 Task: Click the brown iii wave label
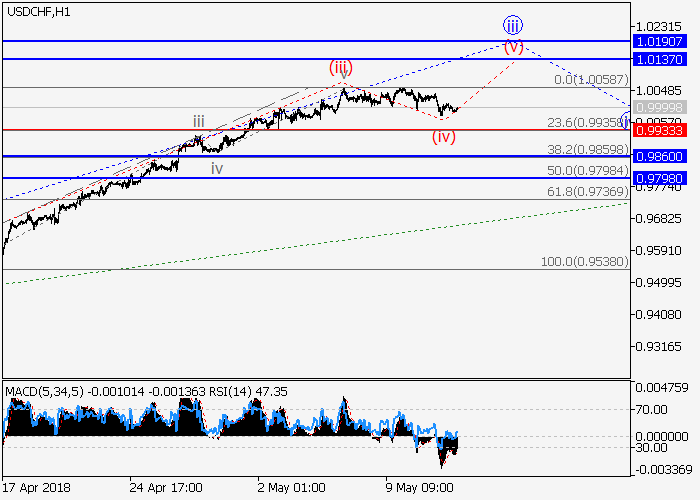pyautogui.click(x=199, y=121)
